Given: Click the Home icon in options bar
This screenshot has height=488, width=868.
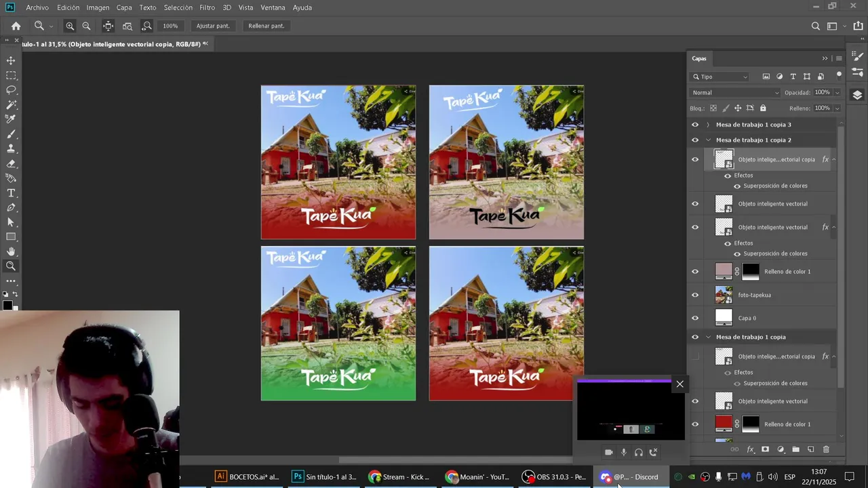Looking at the screenshot, I should [x=16, y=26].
